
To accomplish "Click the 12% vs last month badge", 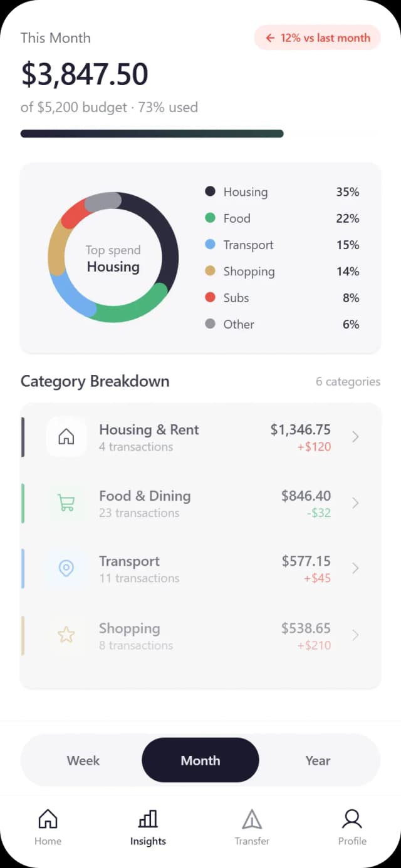I will pyautogui.click(x=317, y=38).
